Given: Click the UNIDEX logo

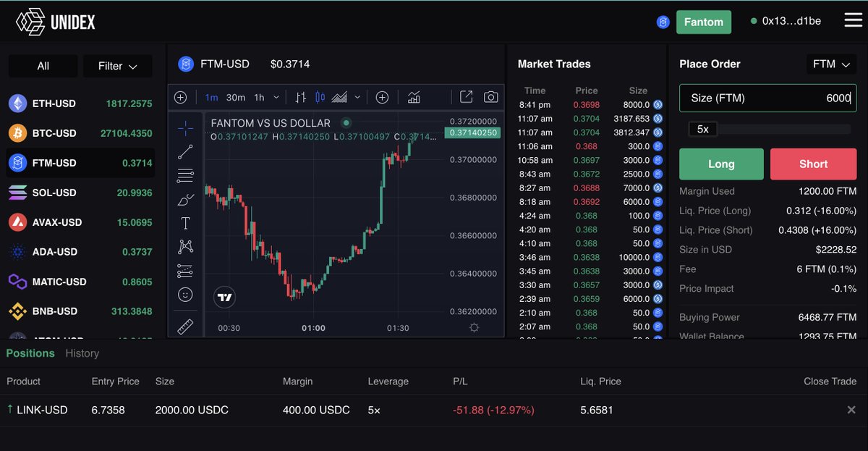Looking at the screenshot, I should pyautogui.click(x=55, y=22).
